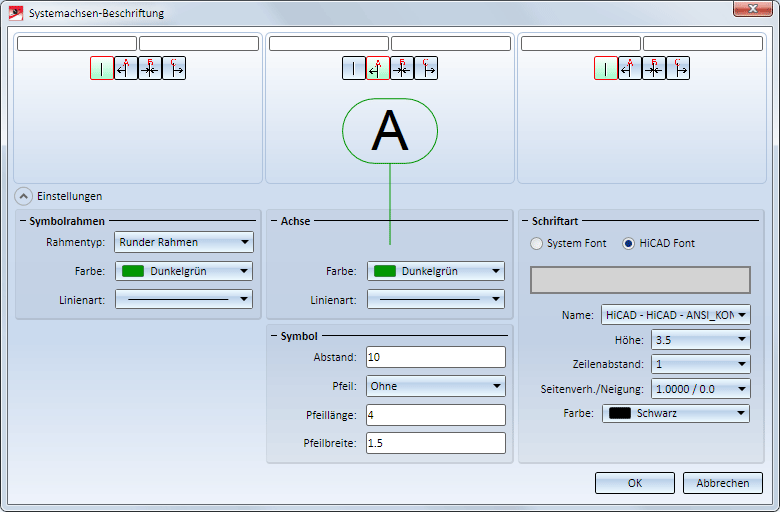This screenshot has height=512, width=780.
Task: Choose centered 'B' label icon in right panel
Action: [x=654, y=68]
